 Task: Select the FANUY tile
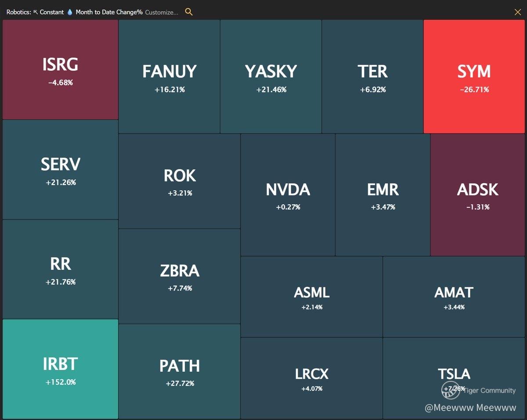[169, 76]
